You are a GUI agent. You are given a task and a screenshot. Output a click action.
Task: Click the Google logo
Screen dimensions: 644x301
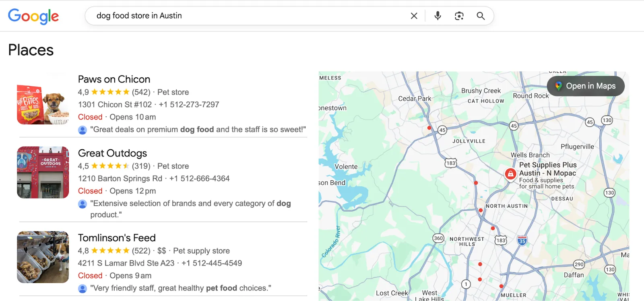pos(33,16)
